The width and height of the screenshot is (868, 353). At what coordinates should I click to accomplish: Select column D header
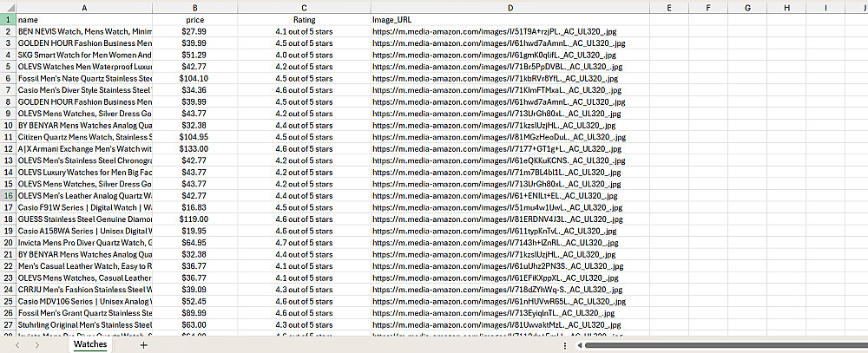coord(510,8)
